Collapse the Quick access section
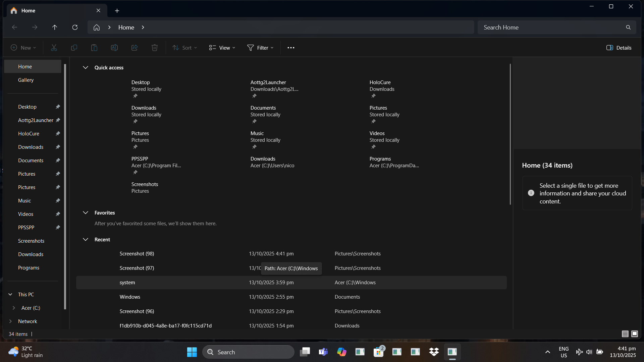Image resolution: width=644 pixels, height=362 pixels. [86, 67]
